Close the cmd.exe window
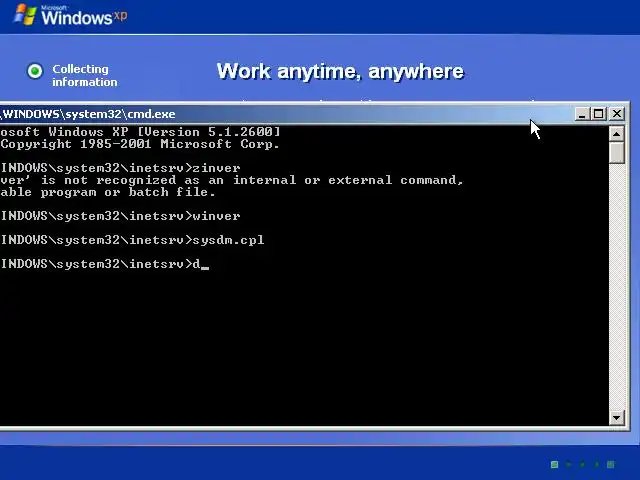This screenshot has width=640, height=480. 617,114
